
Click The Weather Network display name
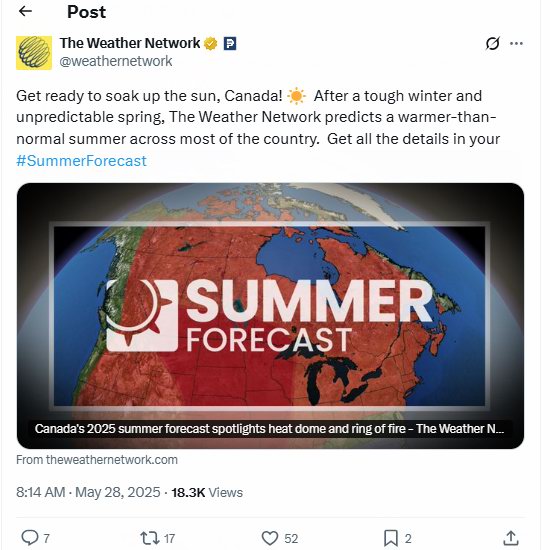pos(130,43)
